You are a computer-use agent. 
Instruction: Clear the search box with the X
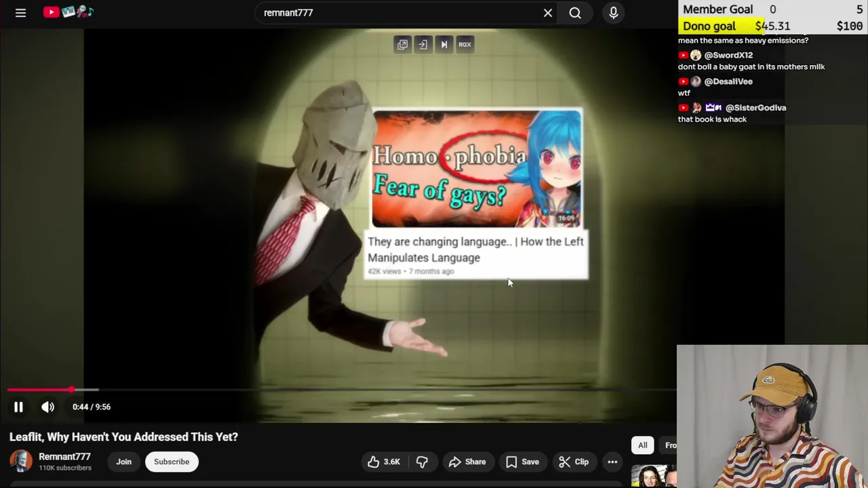point(548,13)
